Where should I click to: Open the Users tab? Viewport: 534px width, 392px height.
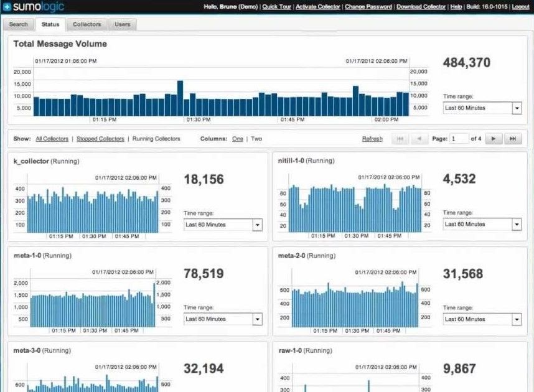coord(122,24)
